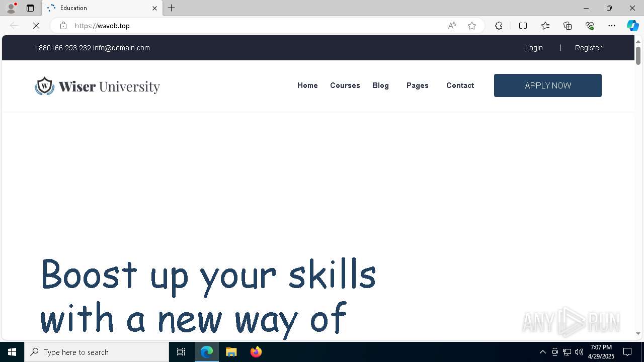Open the Courses menu item
Image resolution: width=644 pixels, height=362 pixels.
click(x=345, y=85)
